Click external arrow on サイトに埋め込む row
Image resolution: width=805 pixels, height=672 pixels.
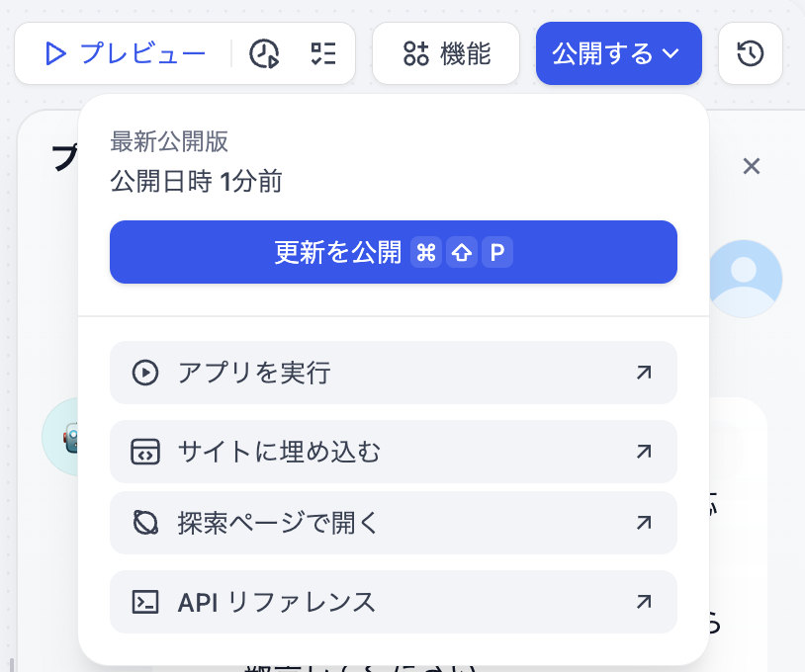pos(644,452)
